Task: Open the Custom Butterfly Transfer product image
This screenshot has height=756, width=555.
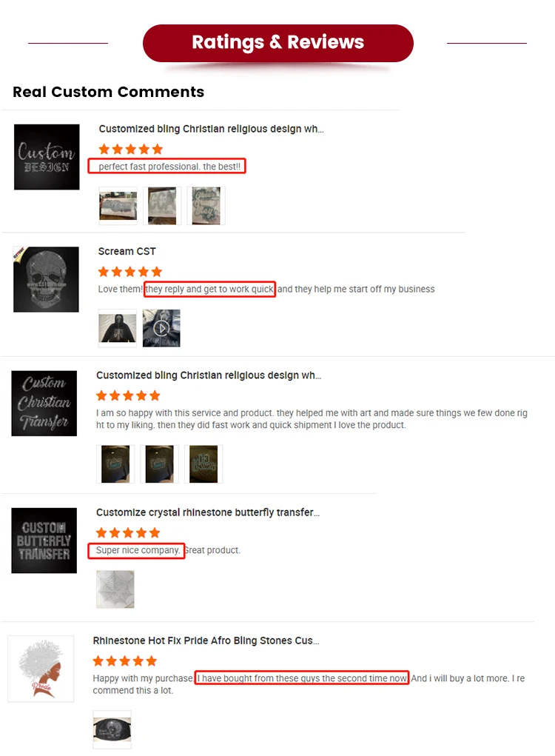Action: 44,541
